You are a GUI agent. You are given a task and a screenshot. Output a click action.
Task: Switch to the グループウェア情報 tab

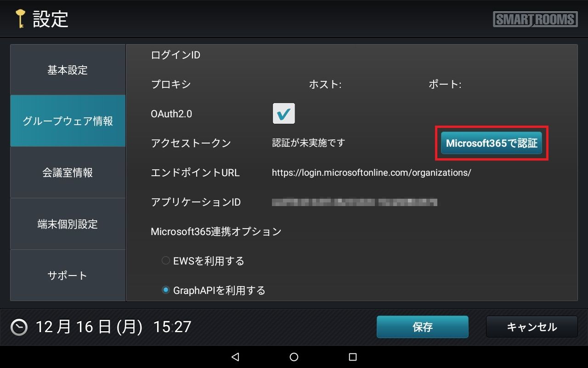pyautogui.click(x=68, y=121)
